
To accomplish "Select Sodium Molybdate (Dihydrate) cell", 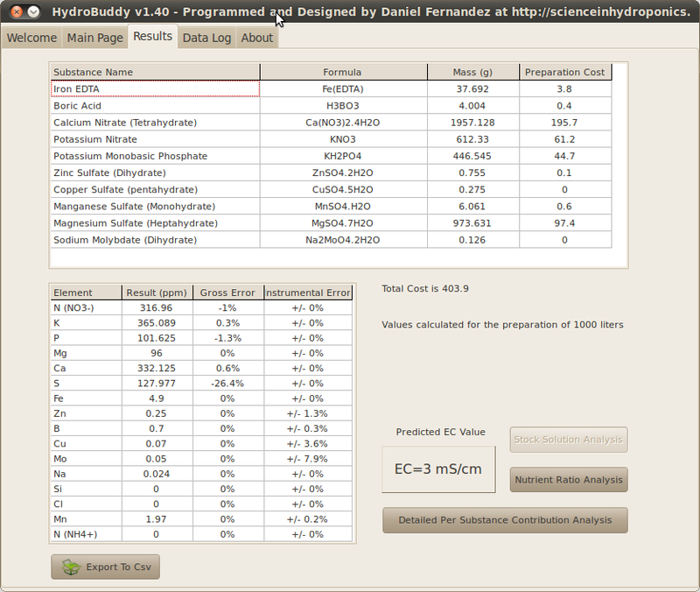I will tap(156, 240).
